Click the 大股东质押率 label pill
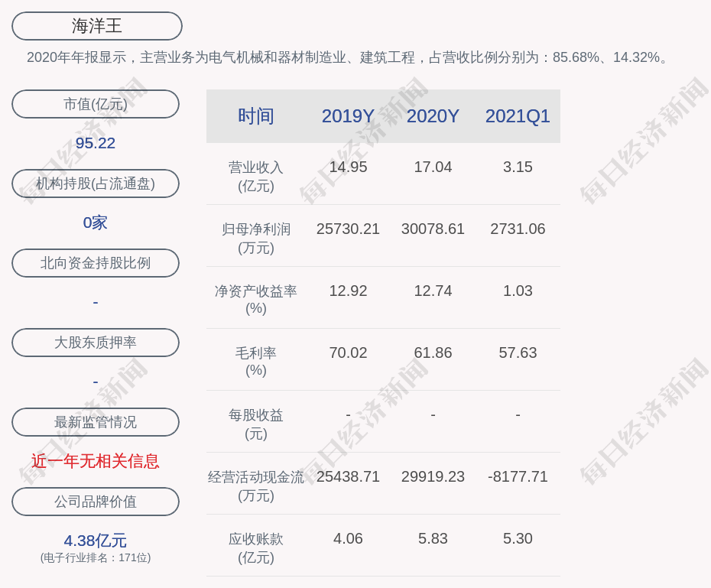Image resolution: width=711 pixels, height=588 pixels. pos(96,343)
